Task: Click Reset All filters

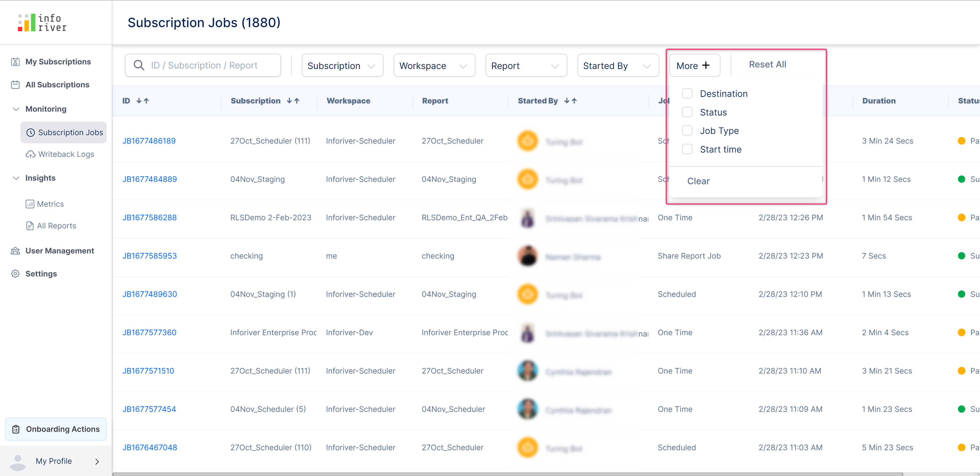Action: click(767, 64)
